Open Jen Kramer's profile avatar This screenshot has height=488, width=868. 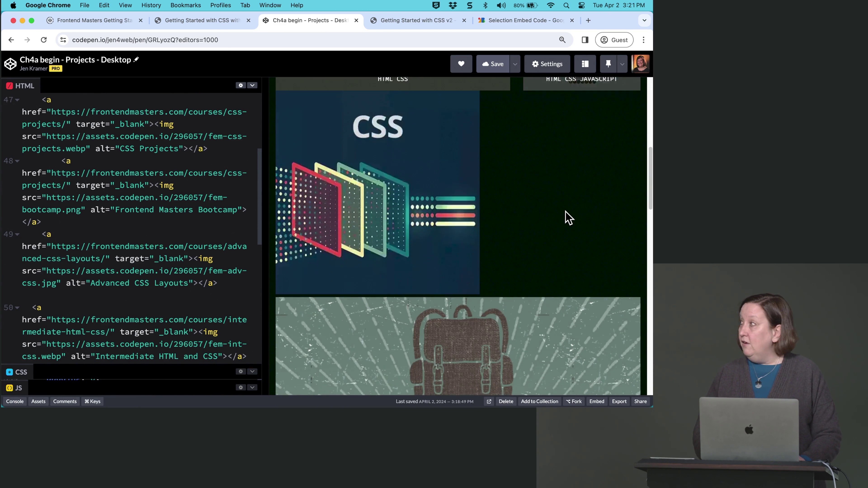640,64
